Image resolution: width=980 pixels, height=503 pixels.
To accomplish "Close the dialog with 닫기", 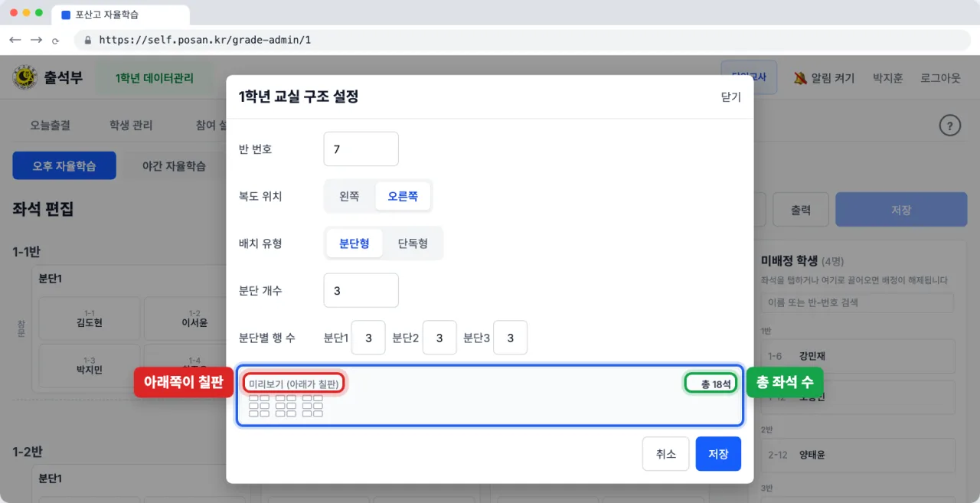I will 730,97.
